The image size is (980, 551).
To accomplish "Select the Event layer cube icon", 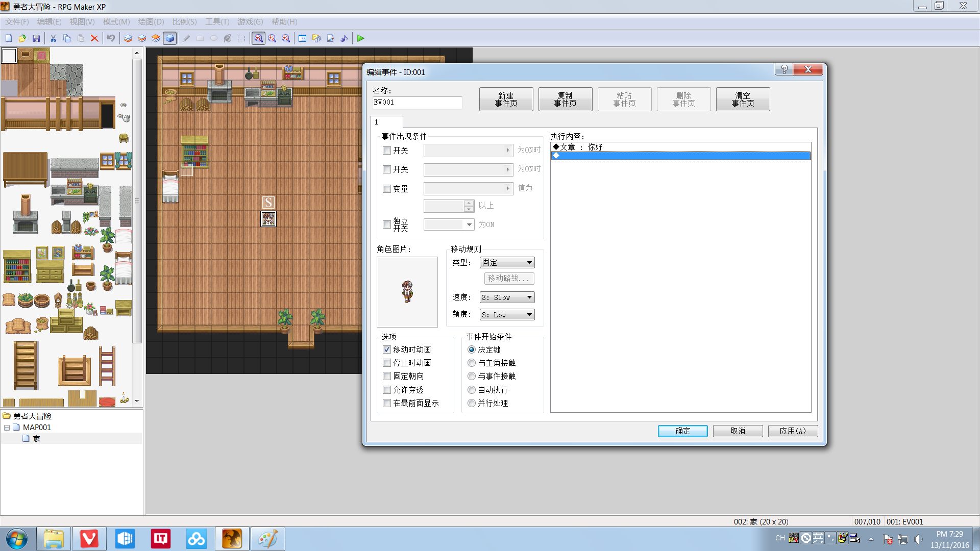I will pos(170,38).
